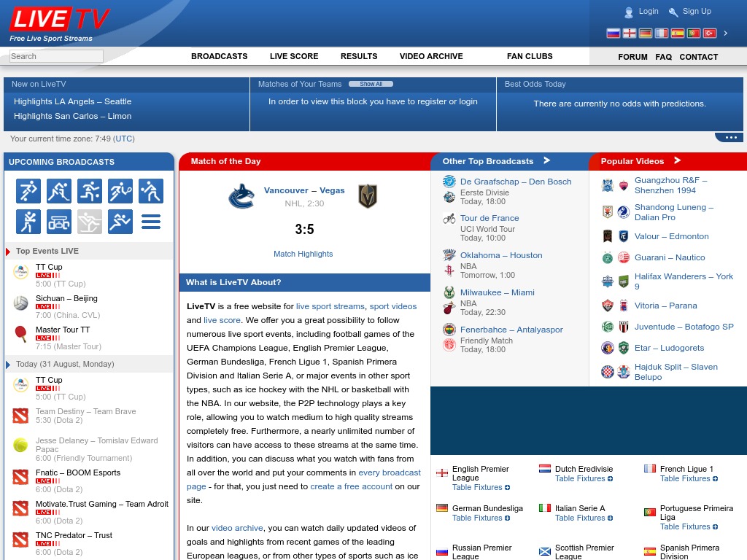Select the auto racing sport filter icon
Viewport: 747px width, 560px height.
[x=59, y=222]
